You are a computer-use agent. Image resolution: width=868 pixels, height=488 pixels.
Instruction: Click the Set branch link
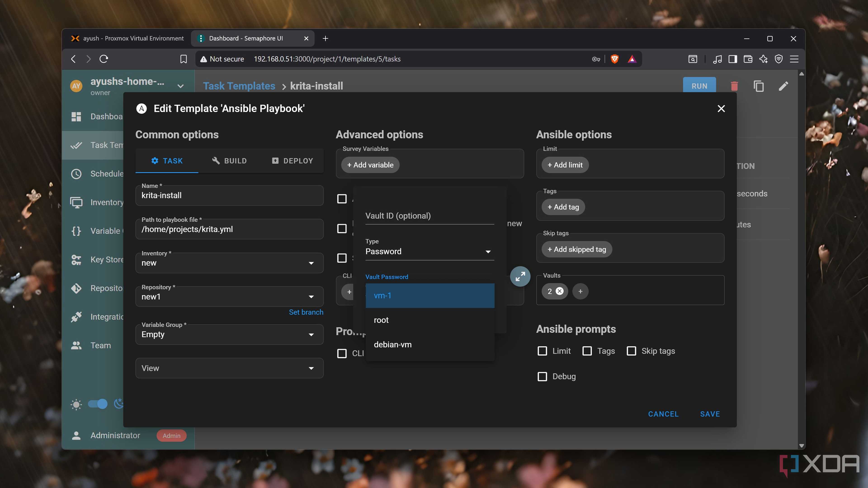306,312
